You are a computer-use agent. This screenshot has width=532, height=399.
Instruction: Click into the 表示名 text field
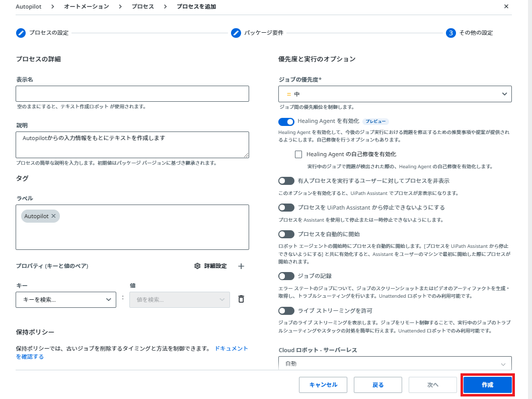tap(132, 94)
